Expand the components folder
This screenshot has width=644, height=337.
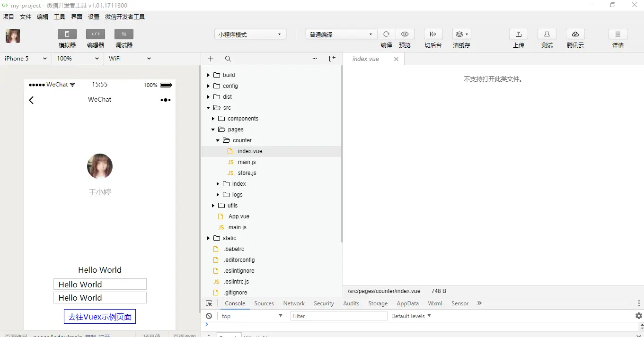[213, 119]
